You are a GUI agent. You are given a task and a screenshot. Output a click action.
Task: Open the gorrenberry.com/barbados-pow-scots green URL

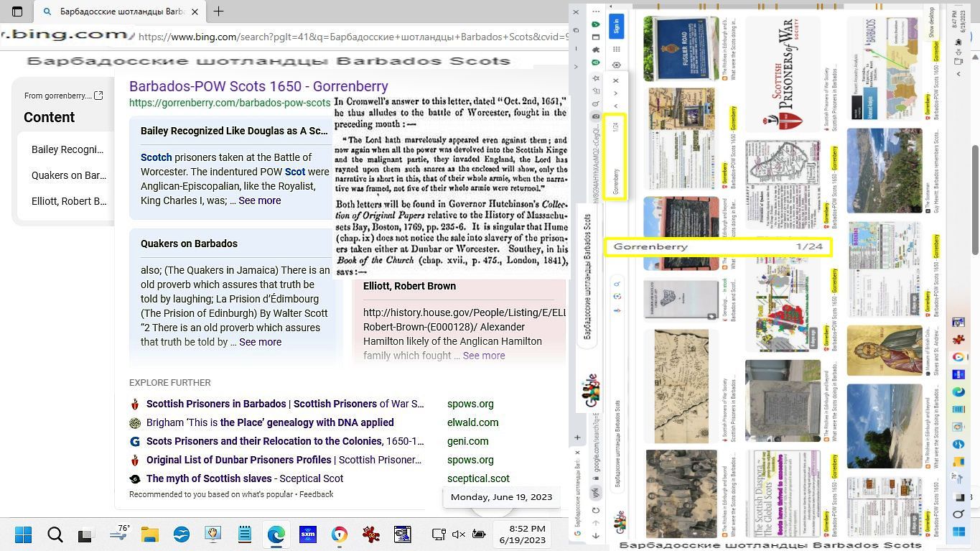tap(230, 103)
